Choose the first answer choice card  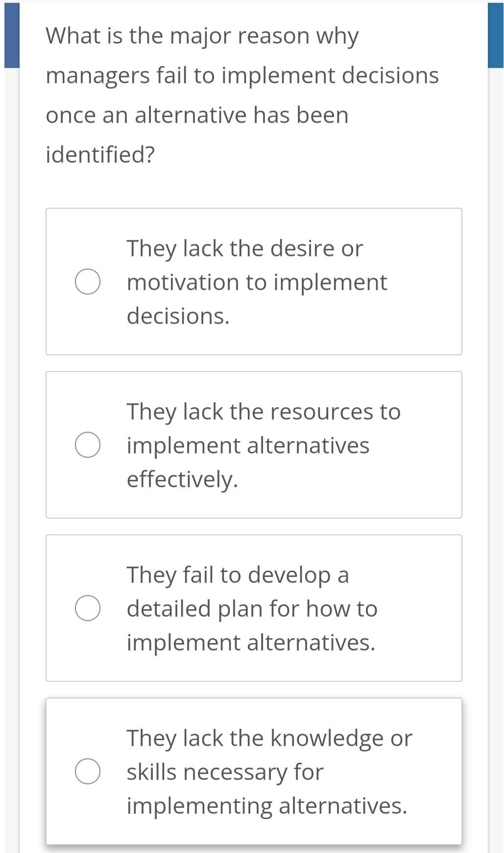pyautogui.click(x=254, y=281)
